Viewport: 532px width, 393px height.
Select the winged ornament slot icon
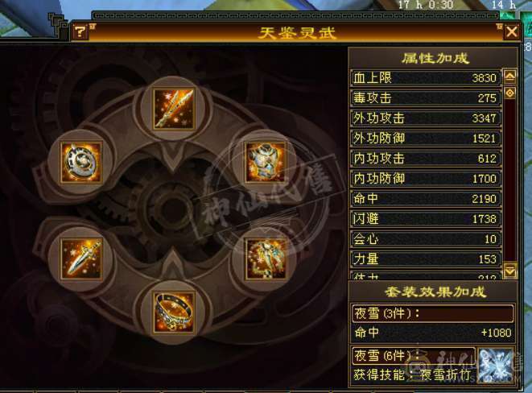(266, 259)
